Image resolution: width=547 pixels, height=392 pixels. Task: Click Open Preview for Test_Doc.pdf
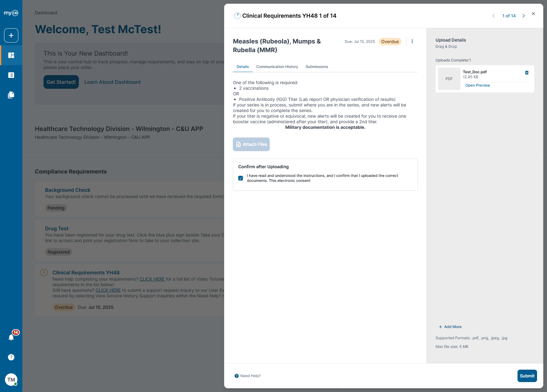477,85
